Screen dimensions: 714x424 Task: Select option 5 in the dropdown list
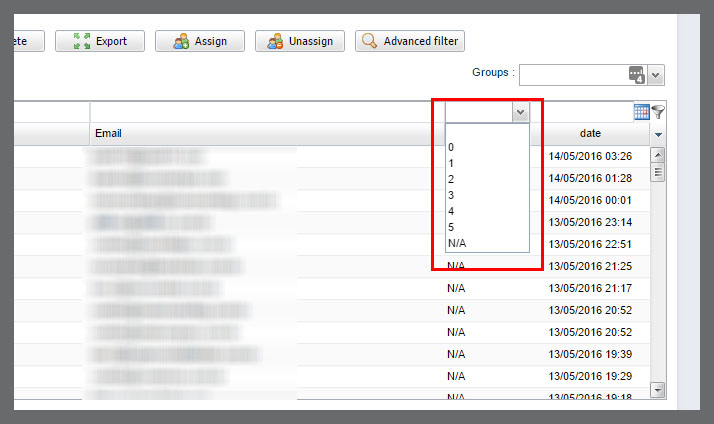(x=487, y=227)
